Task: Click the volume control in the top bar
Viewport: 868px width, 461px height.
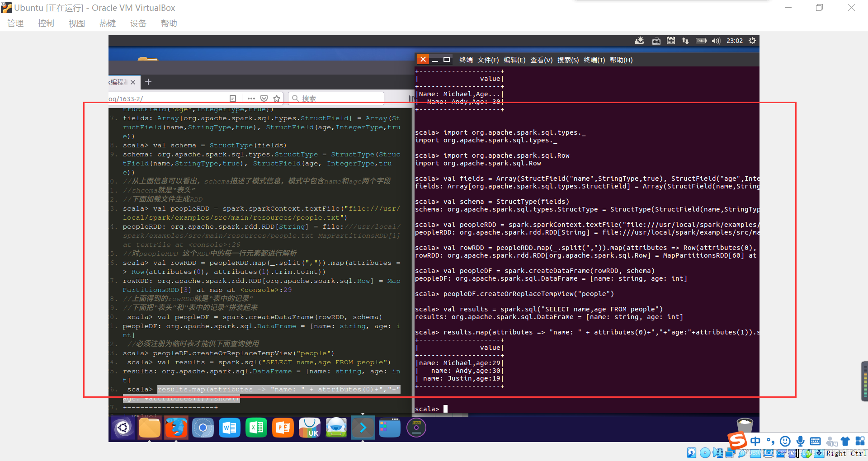Action: 716,41
